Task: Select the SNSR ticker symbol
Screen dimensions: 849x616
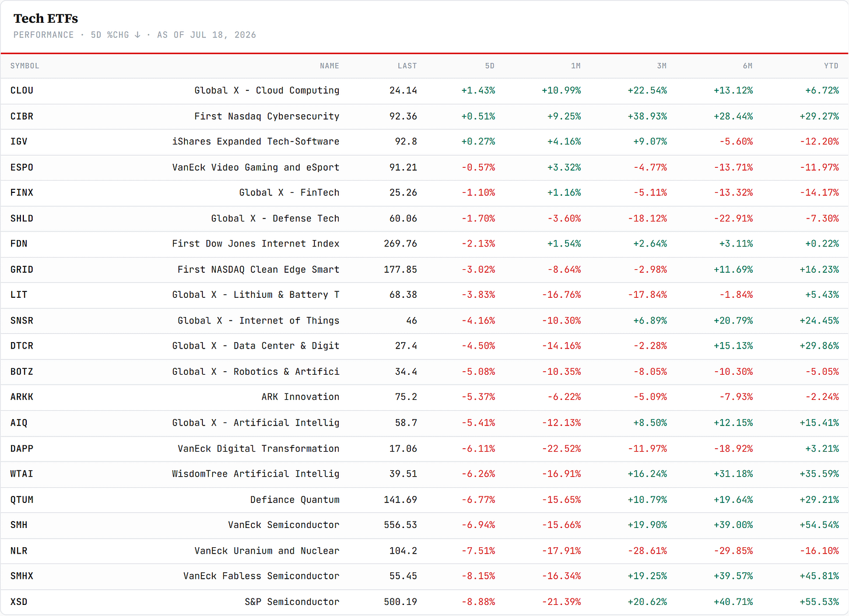Action: 22,321
